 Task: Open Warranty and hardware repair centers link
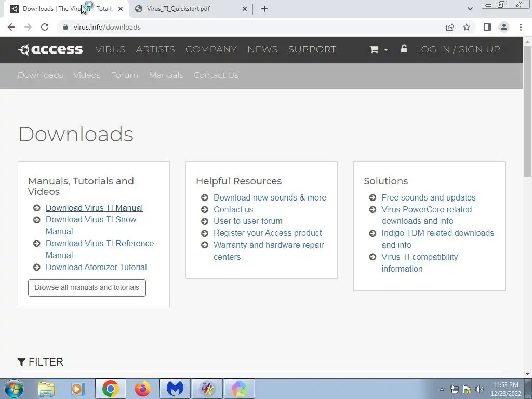(x=269, y=251)
